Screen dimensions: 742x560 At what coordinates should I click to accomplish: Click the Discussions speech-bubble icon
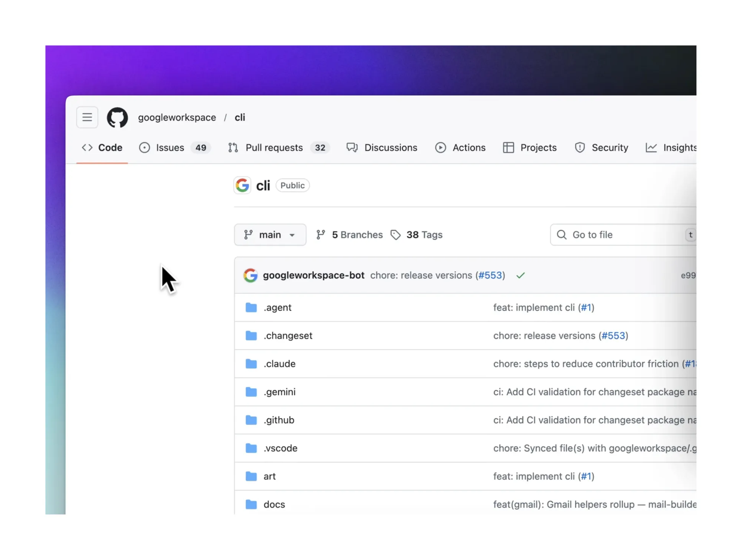coord(352,148)
